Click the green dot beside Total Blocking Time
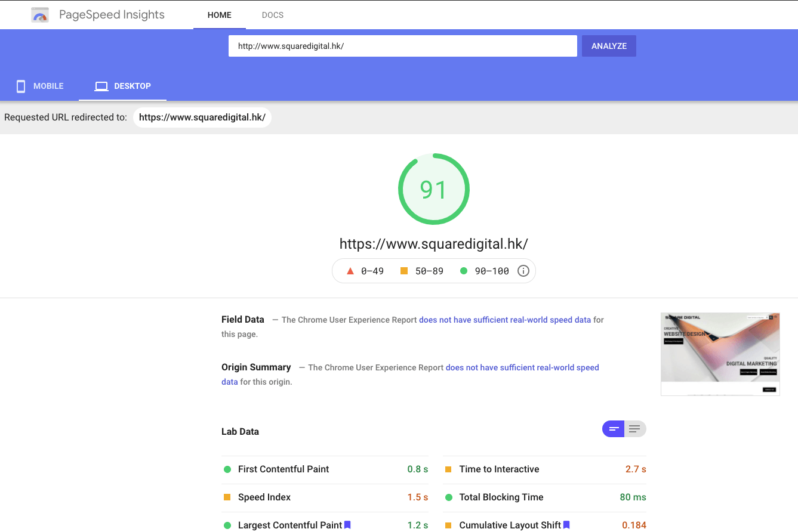This screenshot has height=532, width=798. pos(448,497)
